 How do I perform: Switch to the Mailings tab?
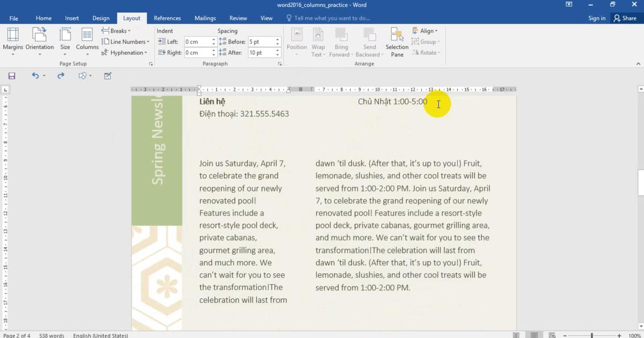pyautogui.click(x=205, y=18)
